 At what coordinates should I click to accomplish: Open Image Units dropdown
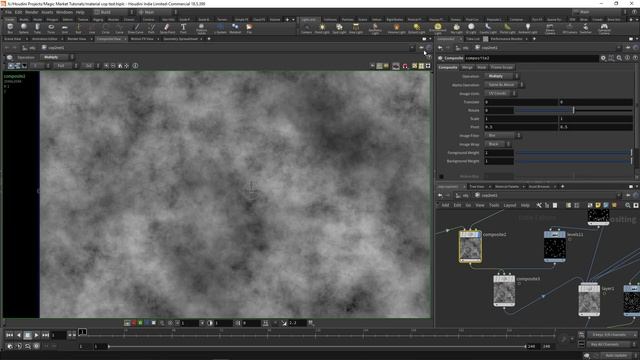tap(500, 93)
